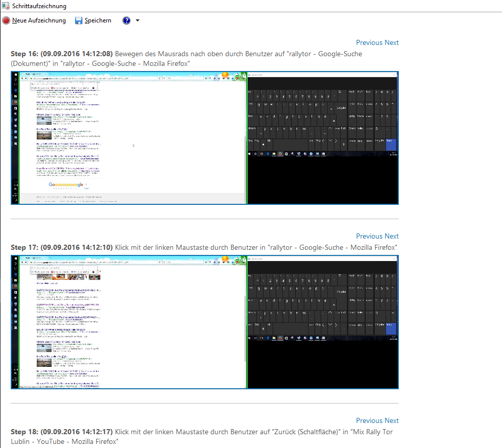Open the Firefox window area in Step 16 screenshot
The image size is (502, 448).
(x=133, y=138)
